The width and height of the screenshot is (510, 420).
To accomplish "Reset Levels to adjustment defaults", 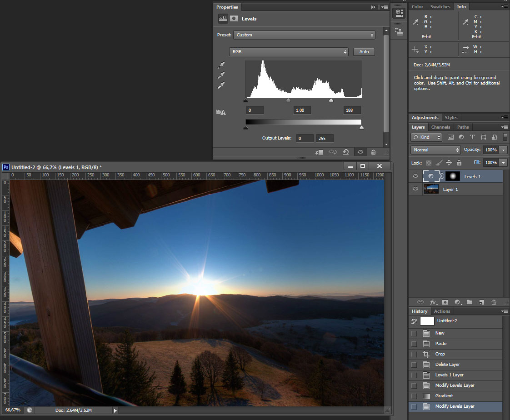I will [x=346, y=152].
